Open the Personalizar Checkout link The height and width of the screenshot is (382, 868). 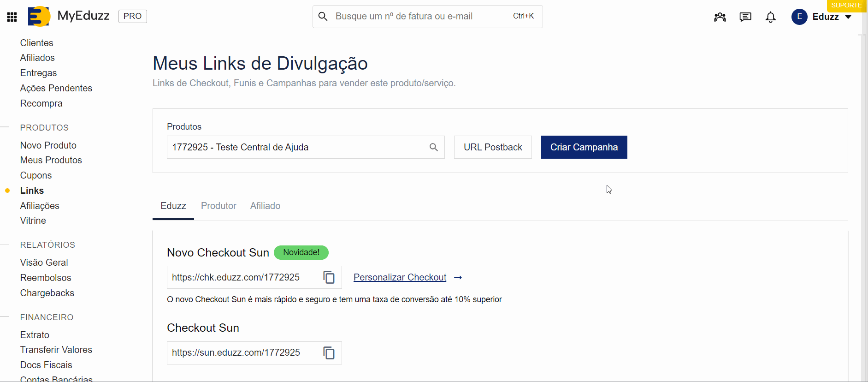(400, 277)
